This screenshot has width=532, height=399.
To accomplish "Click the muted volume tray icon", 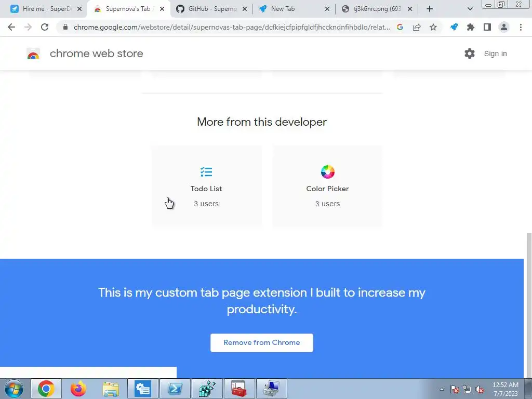I will (480, 389).
